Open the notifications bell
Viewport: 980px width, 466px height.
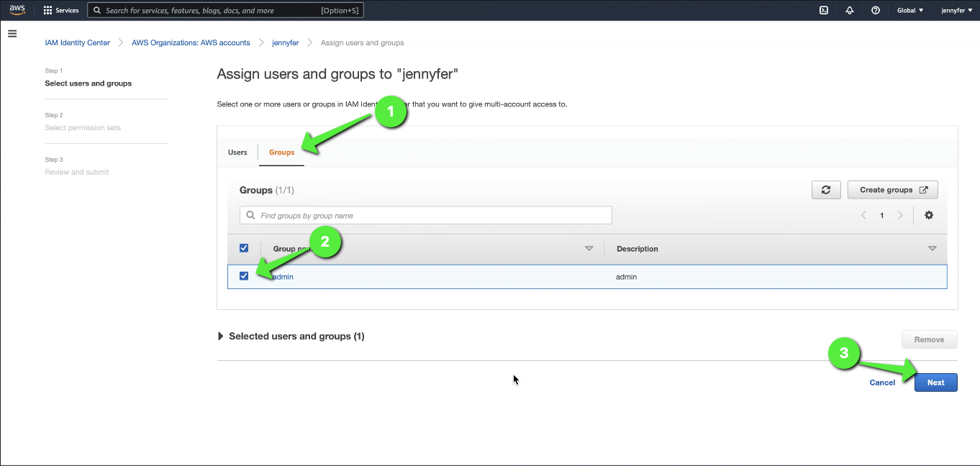850,10
